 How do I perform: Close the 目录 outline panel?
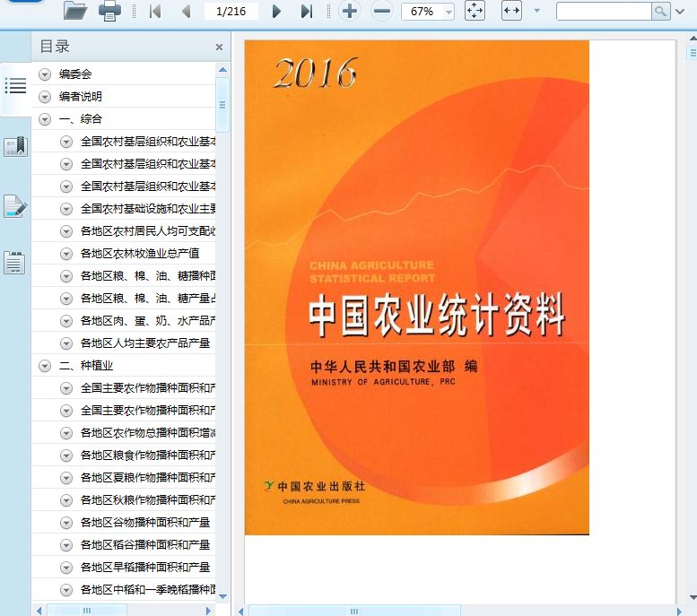(220, 47)
